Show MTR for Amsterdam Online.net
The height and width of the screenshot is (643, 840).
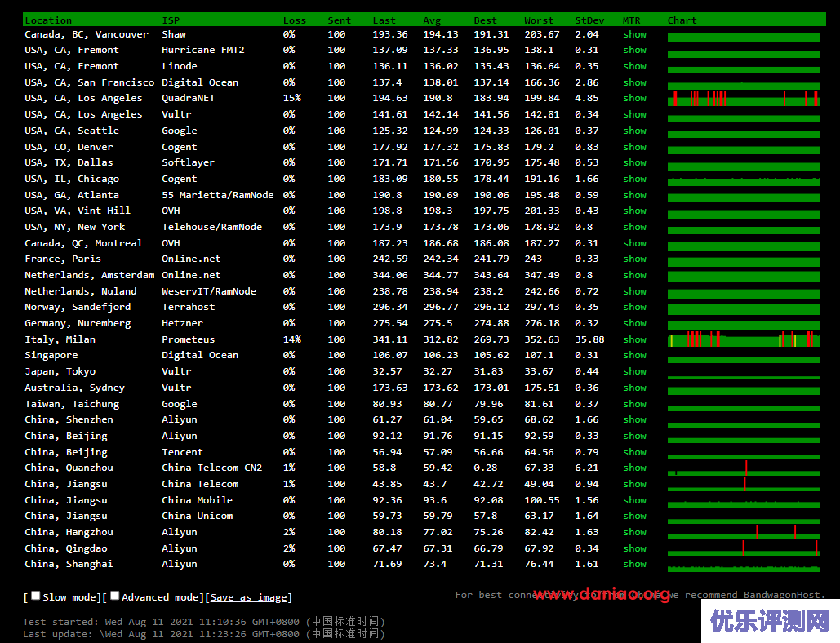(635, 275)
